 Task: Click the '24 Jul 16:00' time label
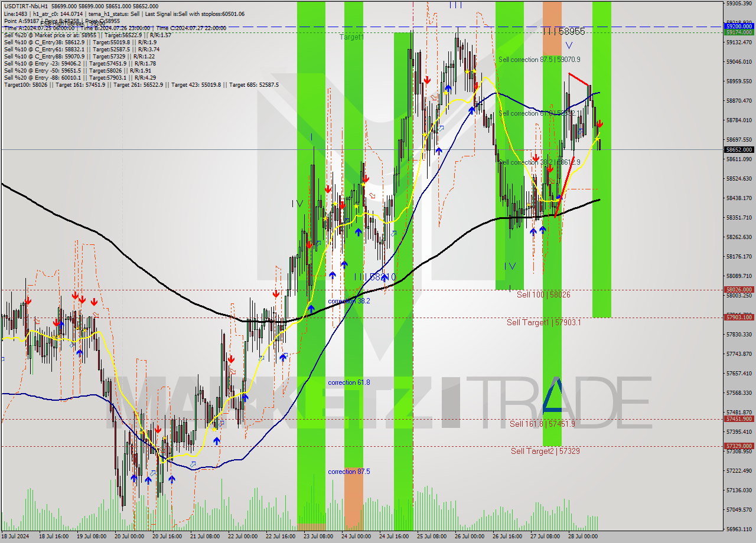pyautogui.click(x=393, y=537)
